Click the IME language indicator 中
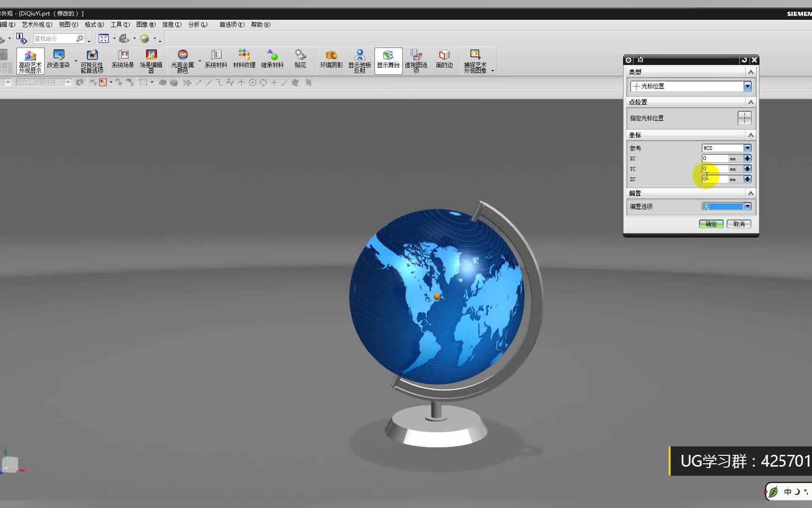 [x=788, y=492]
